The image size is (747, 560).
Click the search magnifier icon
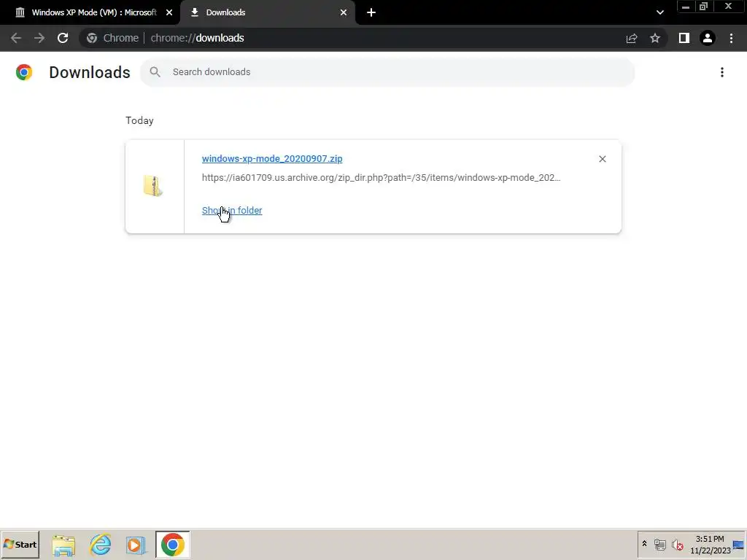[155, 72]
